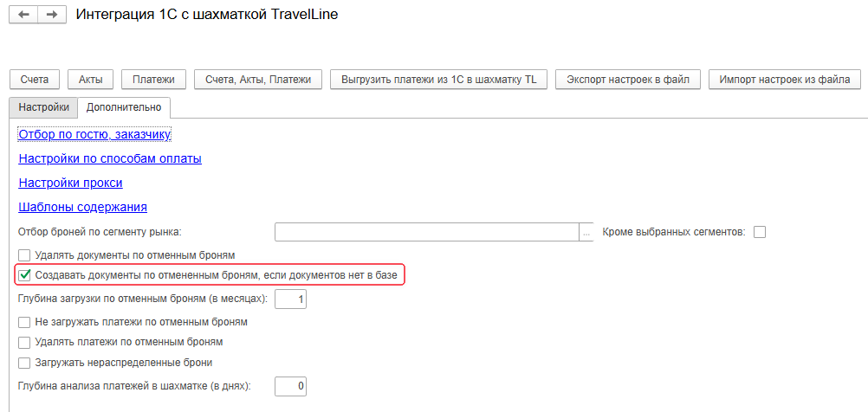This screenshot has height=412, width=868.
Task: Click the Глубина анализа платежей input field
Action: [290, 386]
